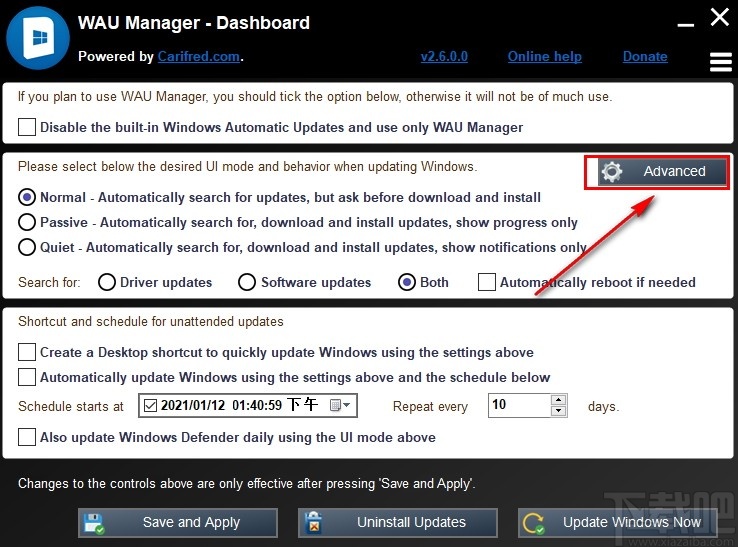The width and height of the screenshot is (738, 547).
Task: Click the v2.6.0.0 version link
Action: tap(444, 56)
